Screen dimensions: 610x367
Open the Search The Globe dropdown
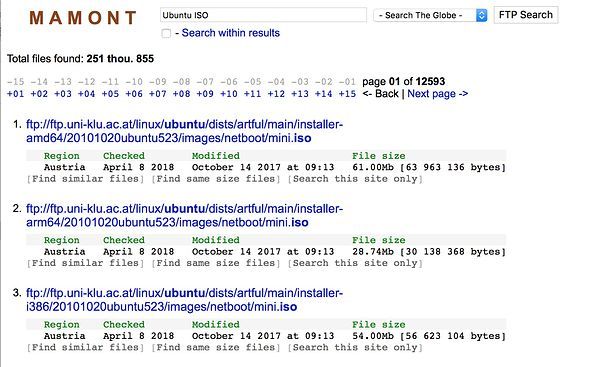[430, 15]
